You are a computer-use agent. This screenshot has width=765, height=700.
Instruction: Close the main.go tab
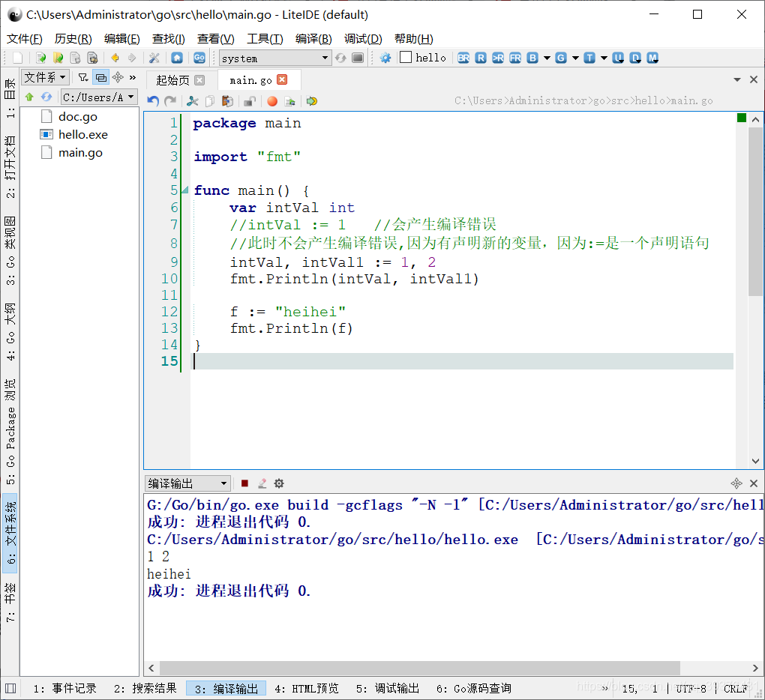click(x=282, y=79)
